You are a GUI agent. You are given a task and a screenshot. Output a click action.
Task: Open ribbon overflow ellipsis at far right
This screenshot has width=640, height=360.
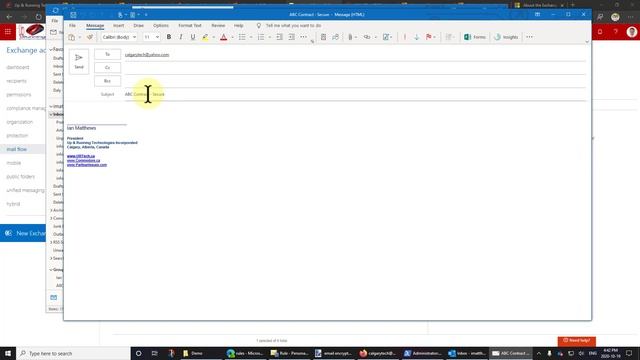[529, 37]
